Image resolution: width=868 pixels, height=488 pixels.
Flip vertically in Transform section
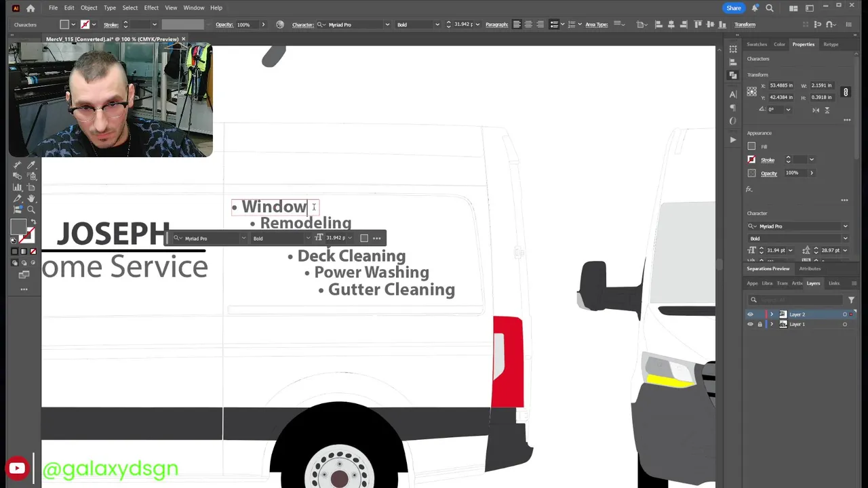pos(827,110)
